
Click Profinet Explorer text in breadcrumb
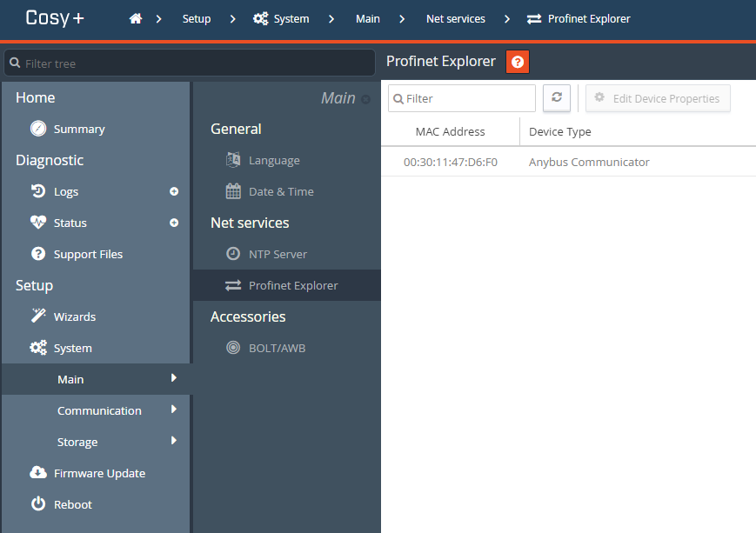[589, 19]
